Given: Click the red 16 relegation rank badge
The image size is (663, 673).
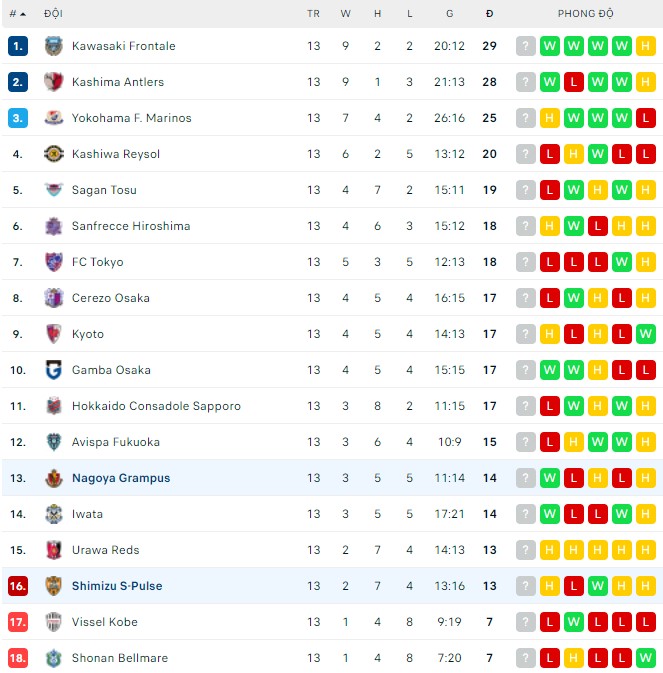Looking at the screenshot, I should point(18,586).
